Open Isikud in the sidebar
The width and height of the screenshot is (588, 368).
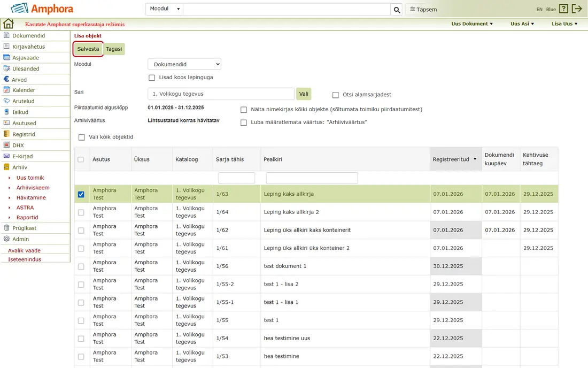20,112
